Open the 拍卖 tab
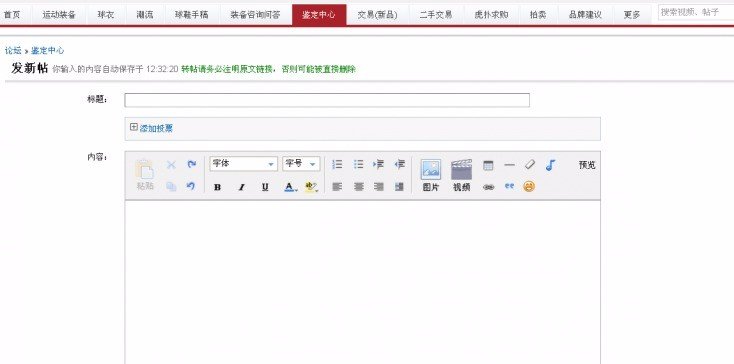 [x=538, y=15]
